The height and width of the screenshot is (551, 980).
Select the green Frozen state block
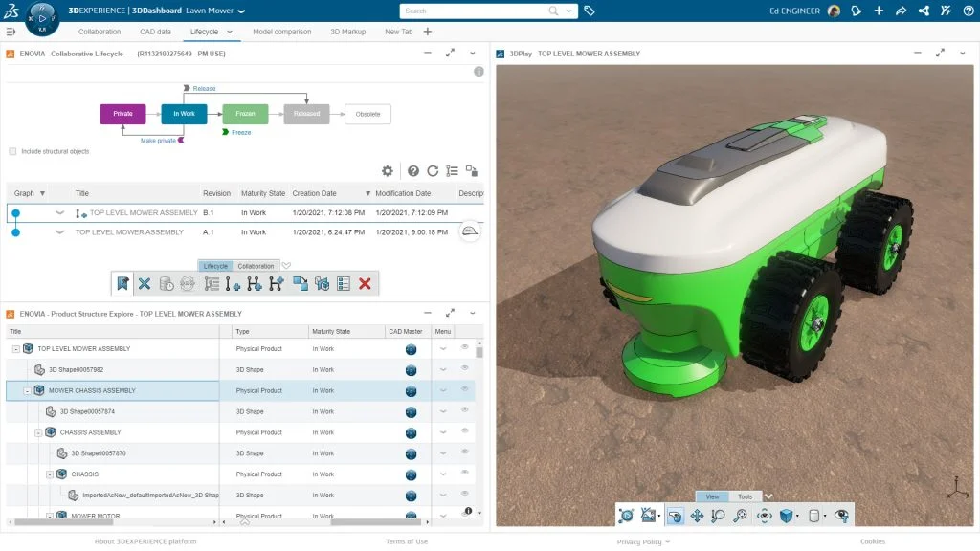pyautogui.click(x=246, y=113)
